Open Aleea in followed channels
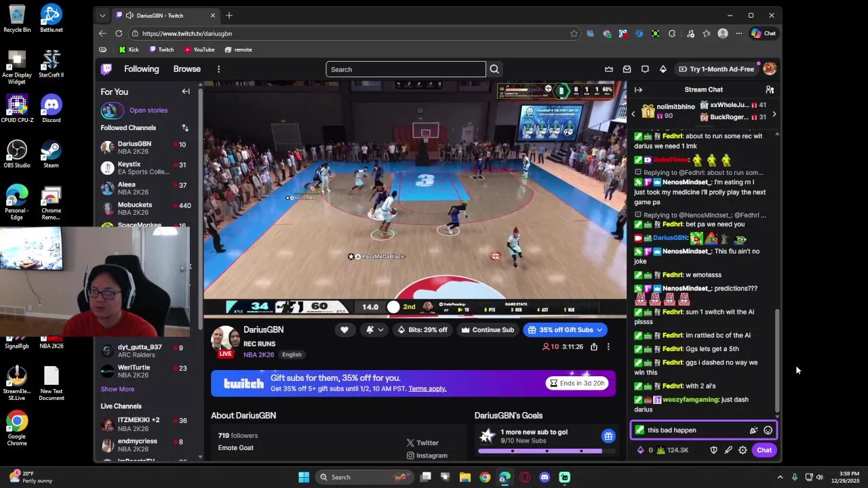This screenshot has height=488, width=868. pos(145,188)
